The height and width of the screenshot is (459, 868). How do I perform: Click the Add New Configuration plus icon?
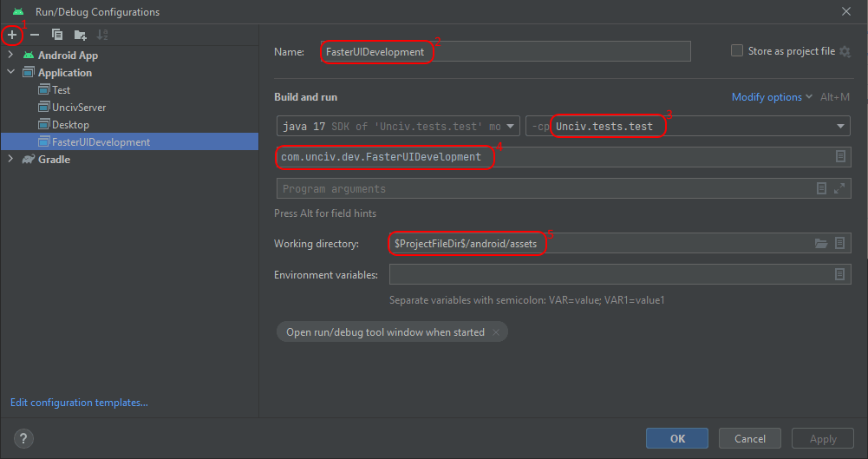pyautogui.click(x=12, y=35)
